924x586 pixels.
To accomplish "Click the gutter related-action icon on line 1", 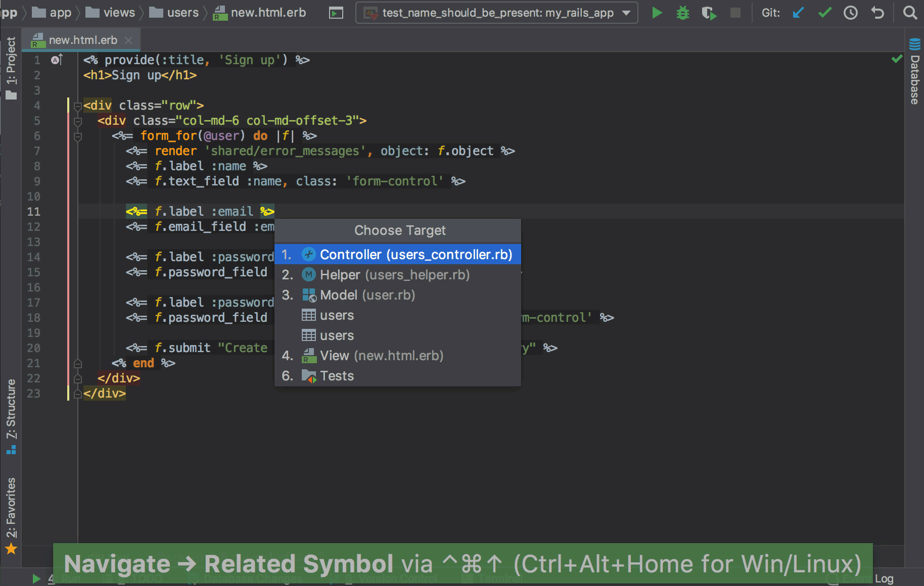I will tap(57, 60).
